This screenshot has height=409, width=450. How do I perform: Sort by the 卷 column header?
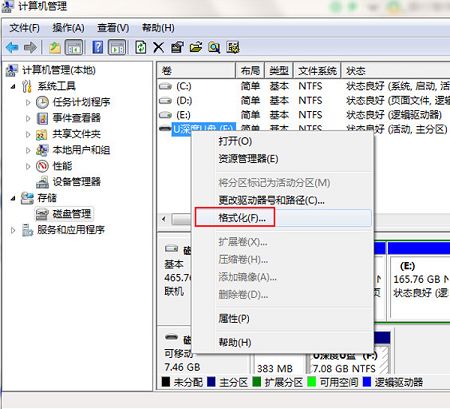point(196,71)
